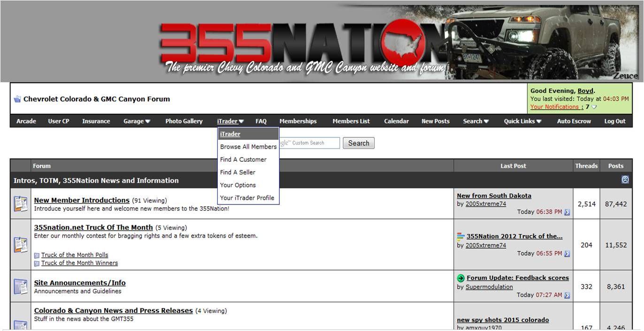This screenshot has width=644, height=331.
Task: Open Site Announcements/Info forum
Action: point(80,283)
